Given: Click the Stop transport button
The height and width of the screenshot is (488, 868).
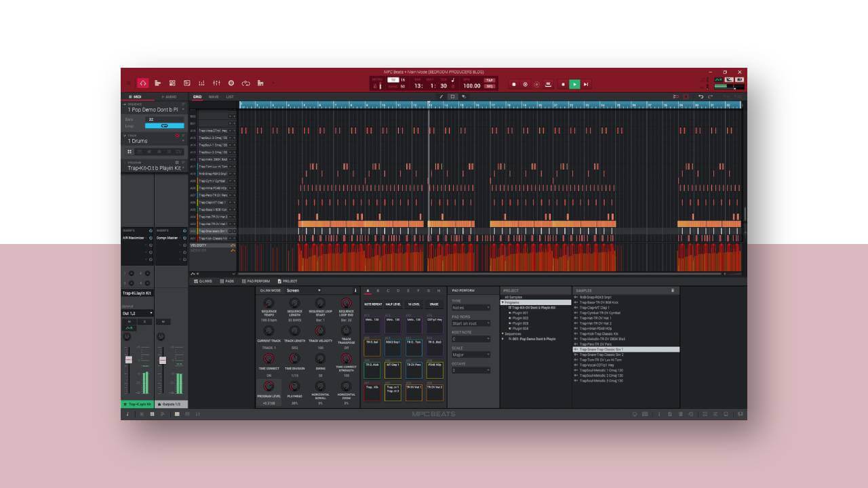Looking at the screenshot, I should [563, 84].
